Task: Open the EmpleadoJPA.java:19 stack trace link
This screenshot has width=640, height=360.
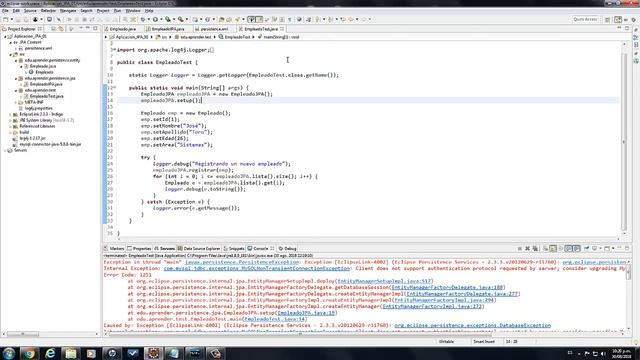Action: pyautogui.click(x=306, y=313)
